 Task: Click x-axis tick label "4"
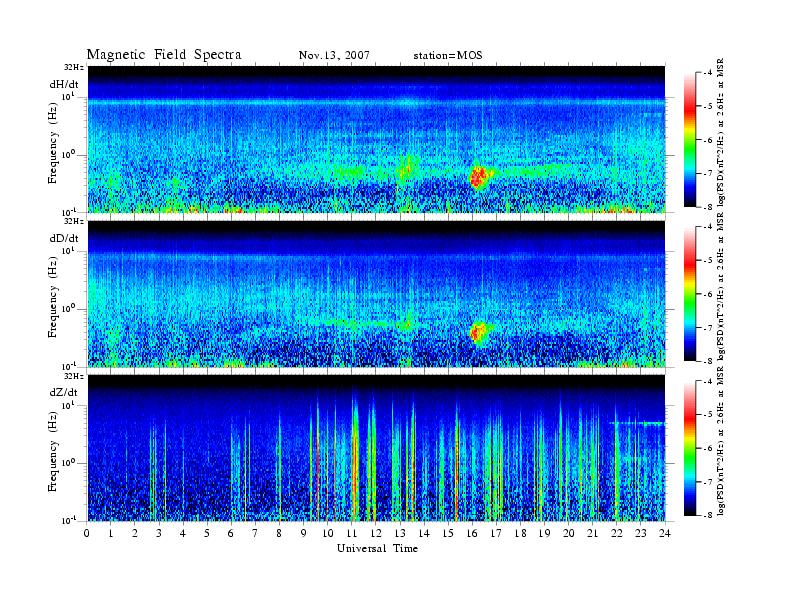[183, 533]
